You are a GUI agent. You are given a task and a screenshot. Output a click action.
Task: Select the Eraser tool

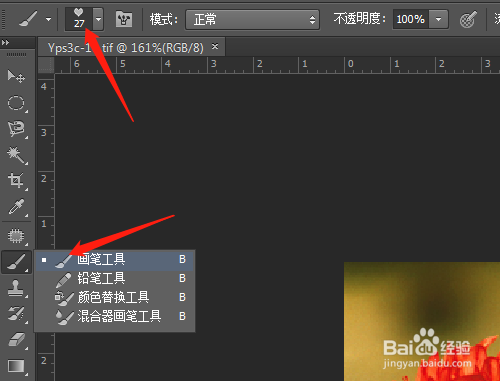click(x=16, y=340)
